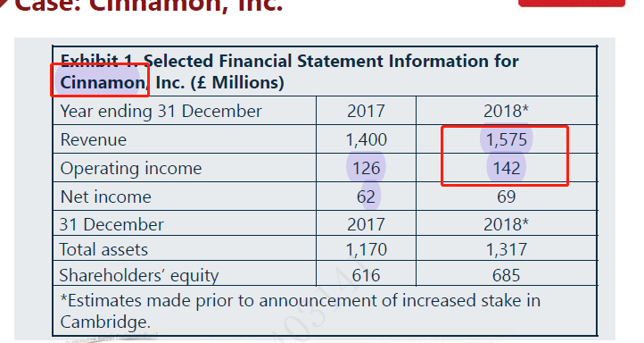Click the 2018 total assets value 1,317
The width and height of the screenshot is (644, 343).
coord(506,249)
